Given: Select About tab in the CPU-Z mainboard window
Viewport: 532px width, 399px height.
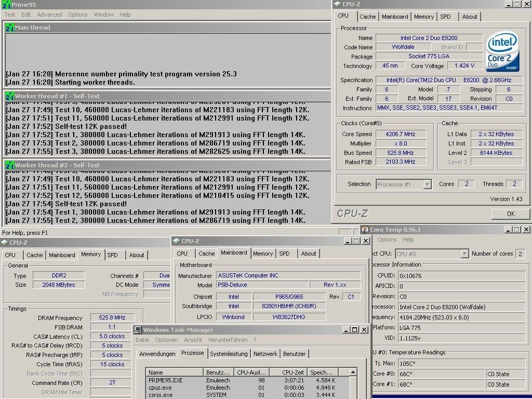Looking at the screenshot, I should (309, 254).
